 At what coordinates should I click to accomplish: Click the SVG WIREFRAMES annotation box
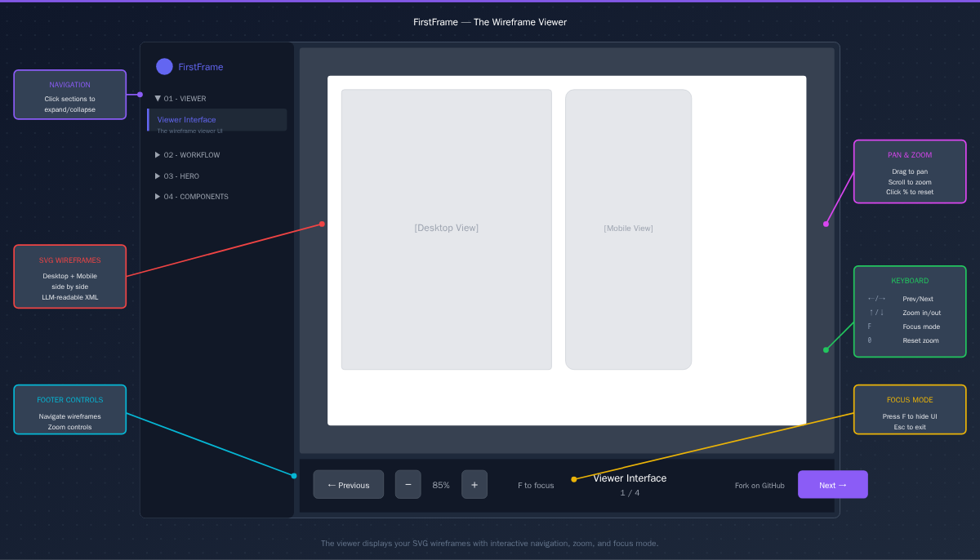(x=70, y=277)
